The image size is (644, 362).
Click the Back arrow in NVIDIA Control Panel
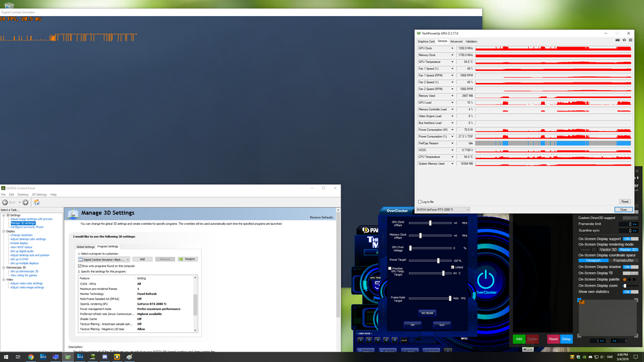[5, 202]
